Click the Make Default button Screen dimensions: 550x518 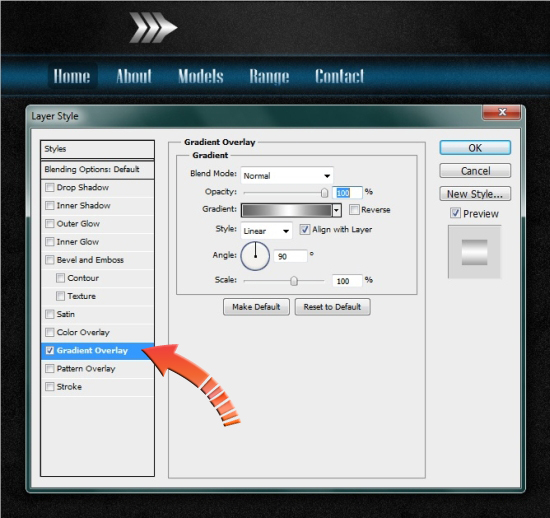(256, 307)
